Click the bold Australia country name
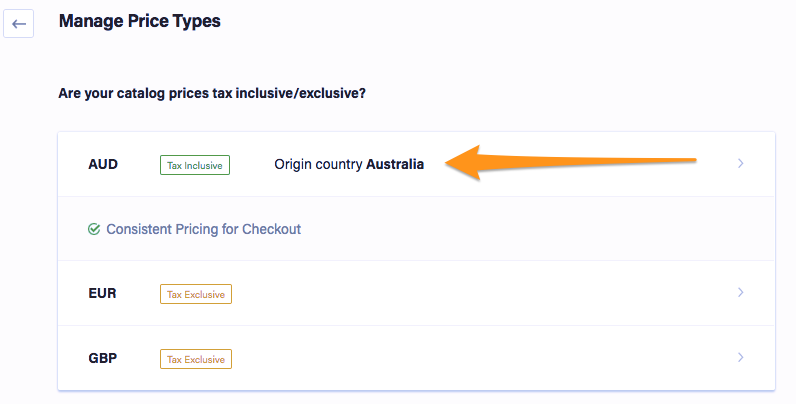The image size is (796, 404). [x=395, y=164]
